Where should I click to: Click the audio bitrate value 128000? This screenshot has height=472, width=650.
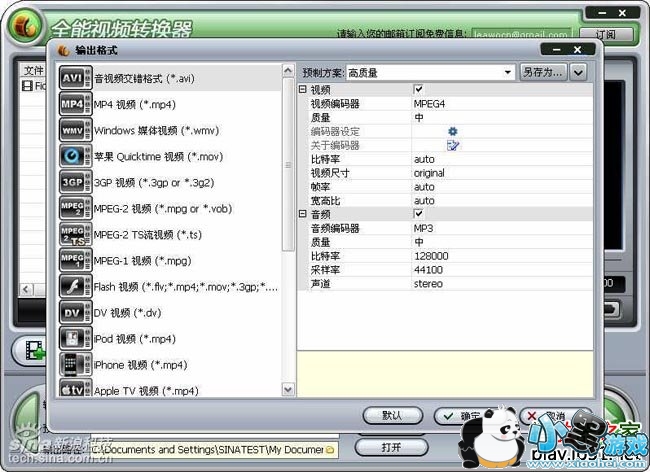pyautogui.click(x=431, y=256)
